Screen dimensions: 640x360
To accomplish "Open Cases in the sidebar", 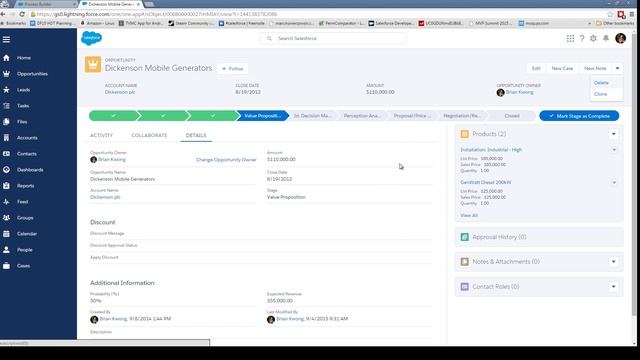I will pos(23,266).
